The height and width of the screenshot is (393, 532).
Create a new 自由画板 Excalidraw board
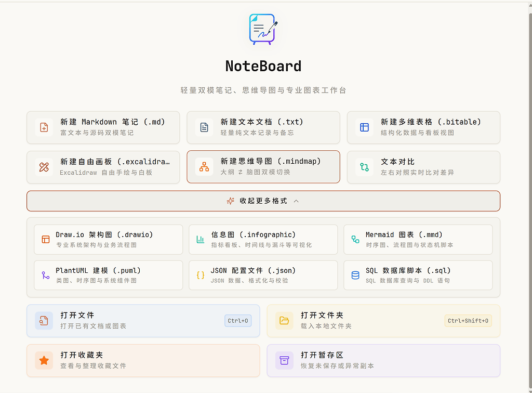tap(103, 167)
